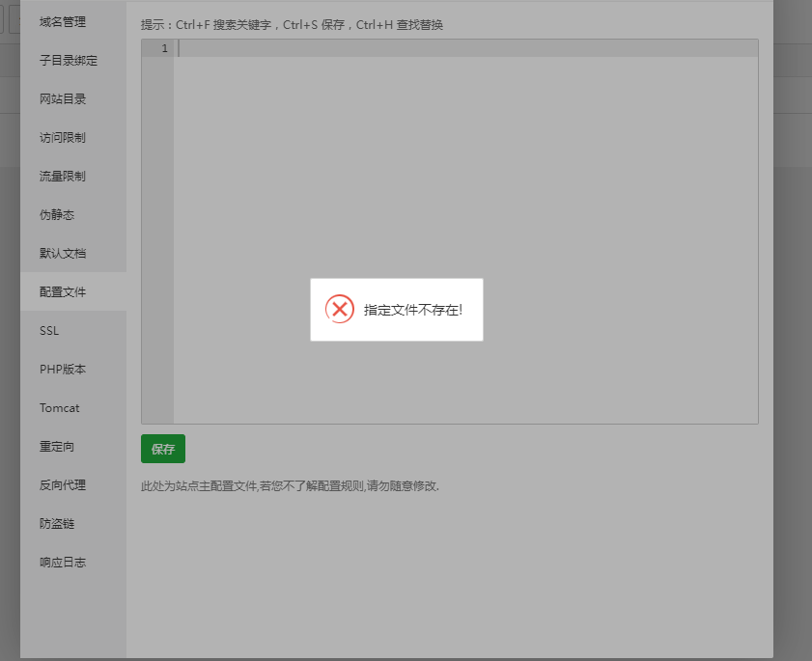The width and height of the screenshot is (812, 661).
Task: Select the 配置文件 sidebar tab
Action: 63,291
